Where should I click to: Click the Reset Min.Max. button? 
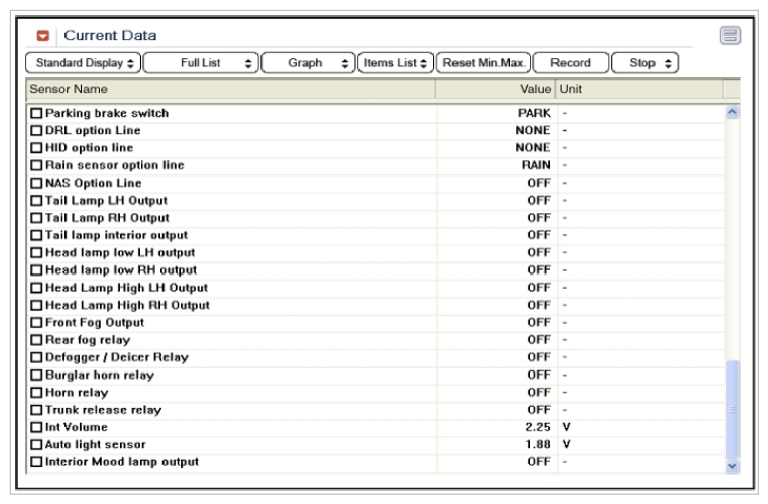tap(483, 63)
